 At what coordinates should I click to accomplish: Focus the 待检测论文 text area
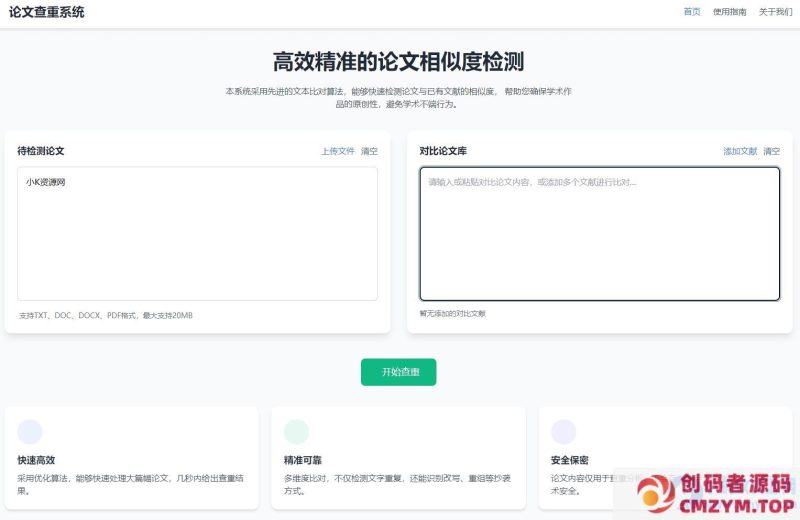(x=197, y=234)
